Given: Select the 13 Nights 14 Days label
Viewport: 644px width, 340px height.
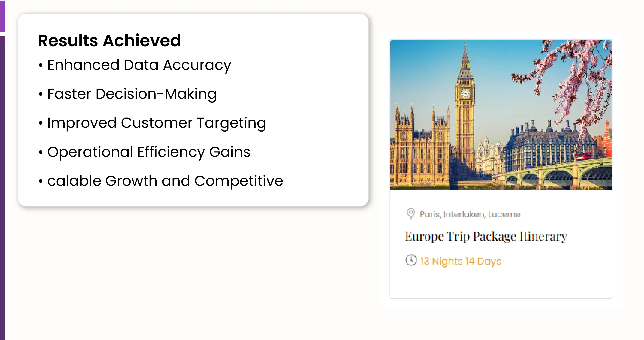Looking at the screenshot, I should (x=460, y=261).
